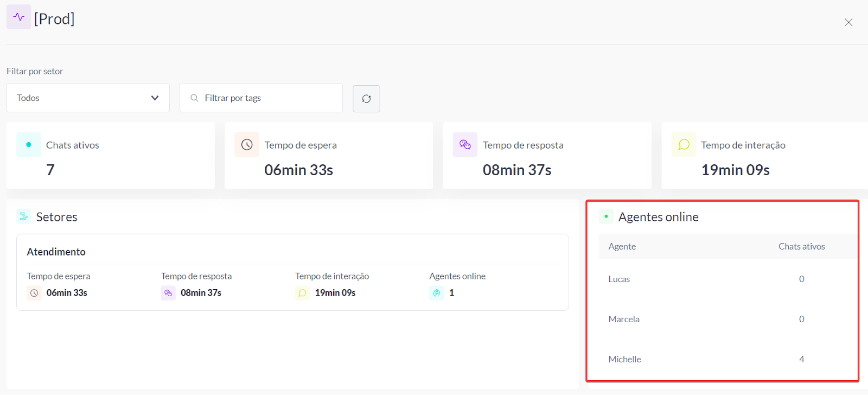This screenshot has width=868, height=396.
Task: Click the Setores section icon
Action: 23,216
